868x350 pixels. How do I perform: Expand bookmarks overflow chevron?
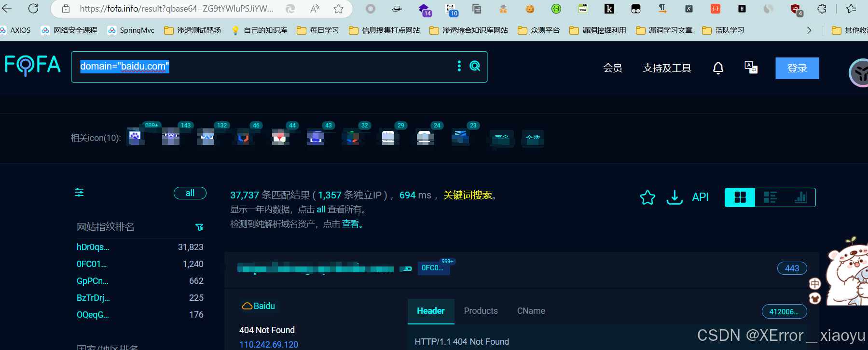point(809,30)
